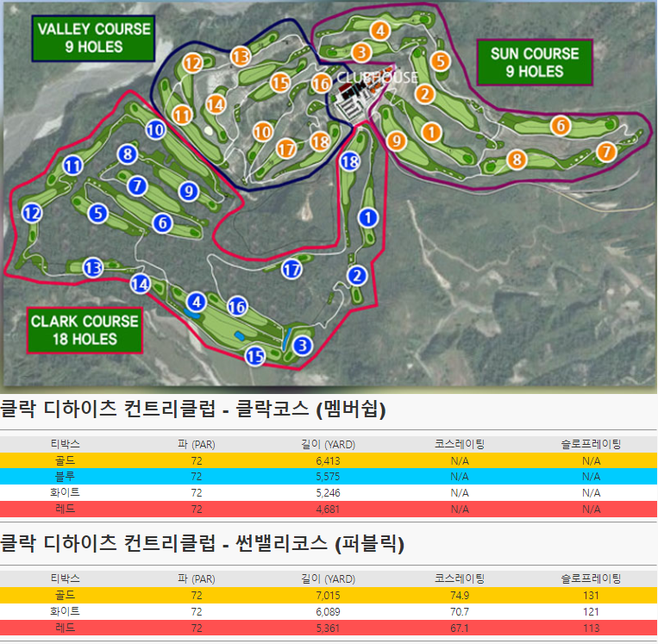Viewport: 658px width, 644px height.
Task: Select orange hole 7 marker
Action: click(x=606, y=152)
